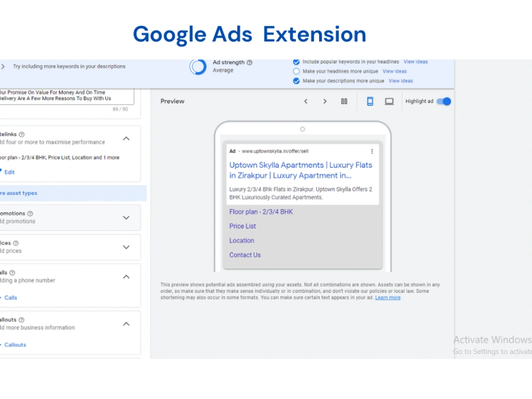Collapse the Callouts section

click(x=126, y=323)
